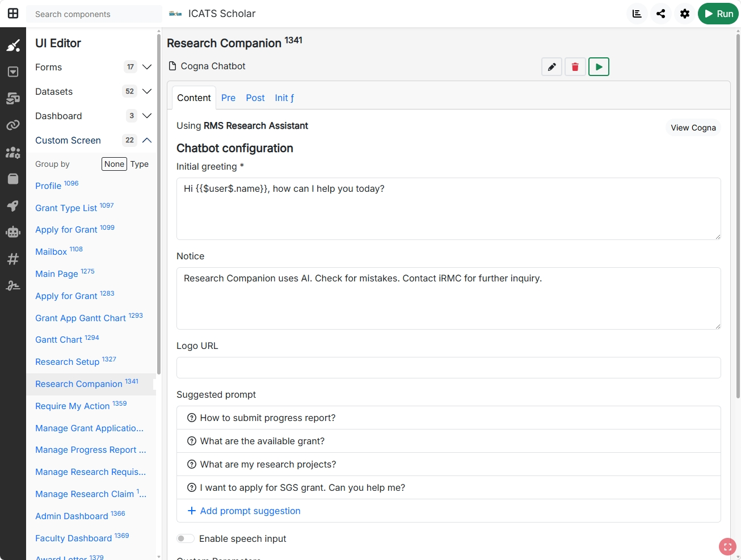Set Group by to Type
This screenshot has height=560, width=741.
coord(140,164)
